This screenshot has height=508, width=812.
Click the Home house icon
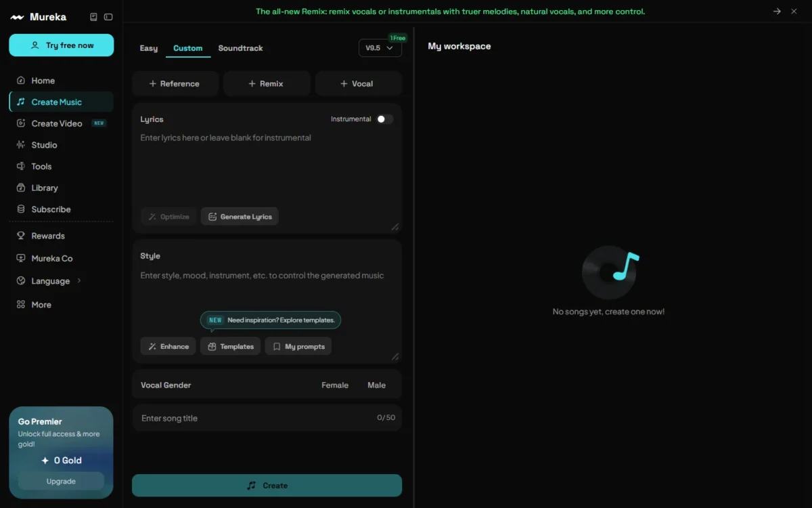(x=21, y=81)
